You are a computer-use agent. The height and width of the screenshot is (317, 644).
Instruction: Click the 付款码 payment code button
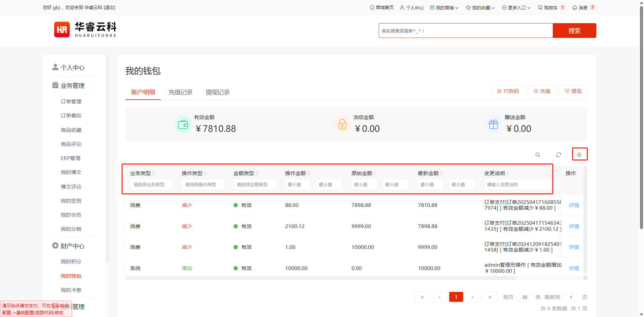pos(508,91)
